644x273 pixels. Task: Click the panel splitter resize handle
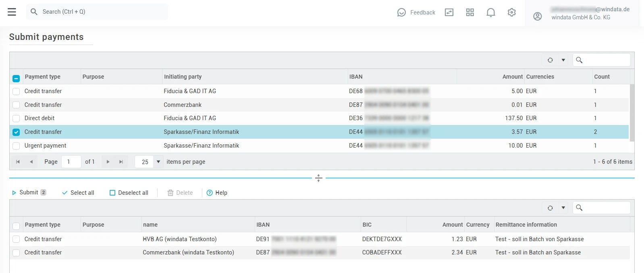tap(318, 178)
